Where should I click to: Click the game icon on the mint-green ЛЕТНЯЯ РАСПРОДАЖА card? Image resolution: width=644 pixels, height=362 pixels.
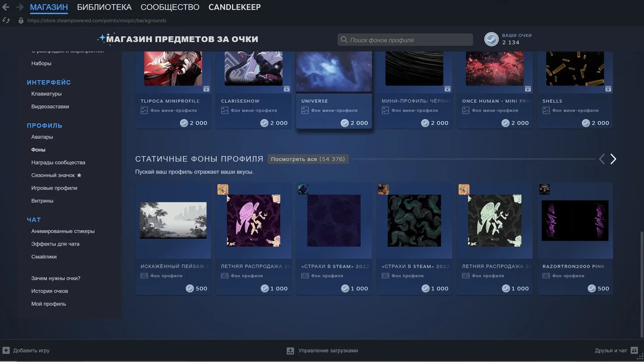pyautogui.click(x=464, y=189)
